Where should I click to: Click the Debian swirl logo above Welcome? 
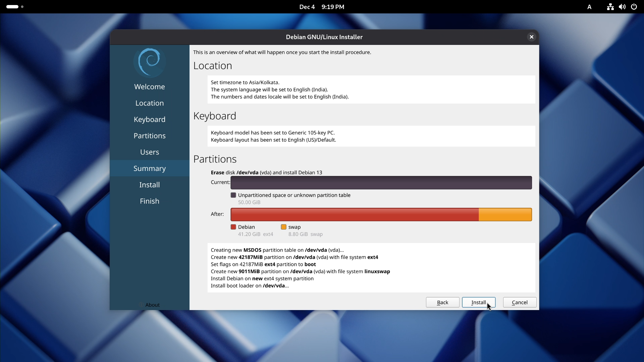point(150,62)
